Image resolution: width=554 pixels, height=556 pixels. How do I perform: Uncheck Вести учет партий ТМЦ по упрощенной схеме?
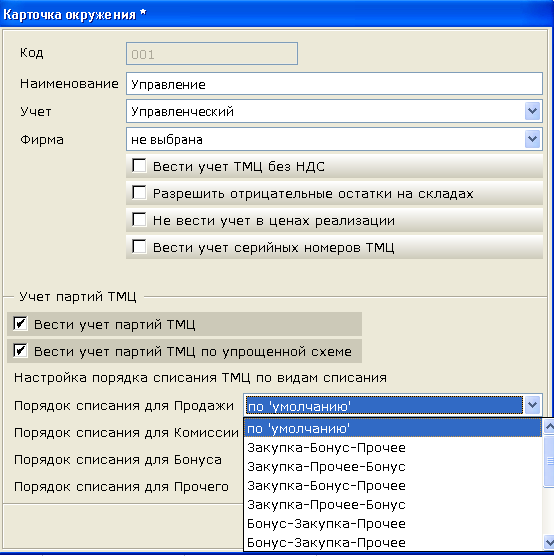20,351
